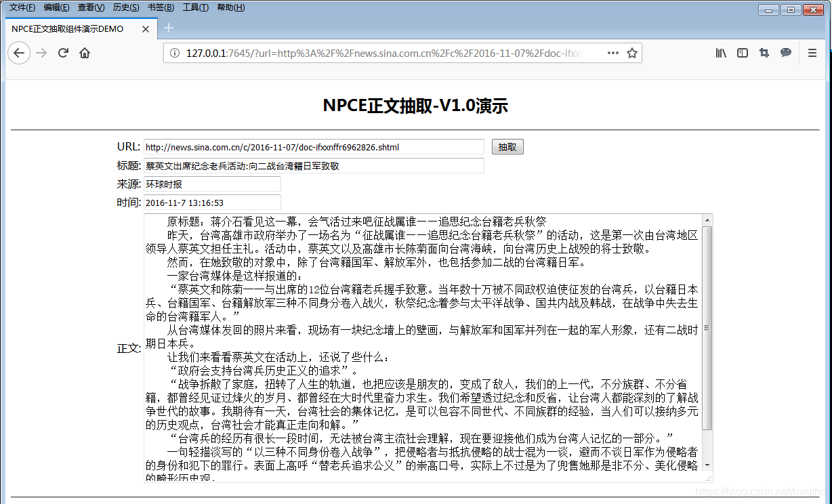The image size is (832, 504).
Task: Open the 工具(T) menu
Action: coord(196,7)
